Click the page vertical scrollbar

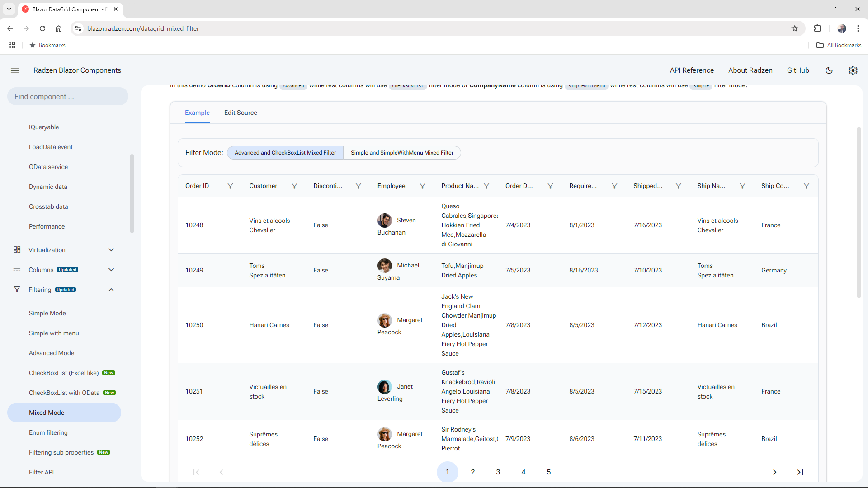pos(859,212)
